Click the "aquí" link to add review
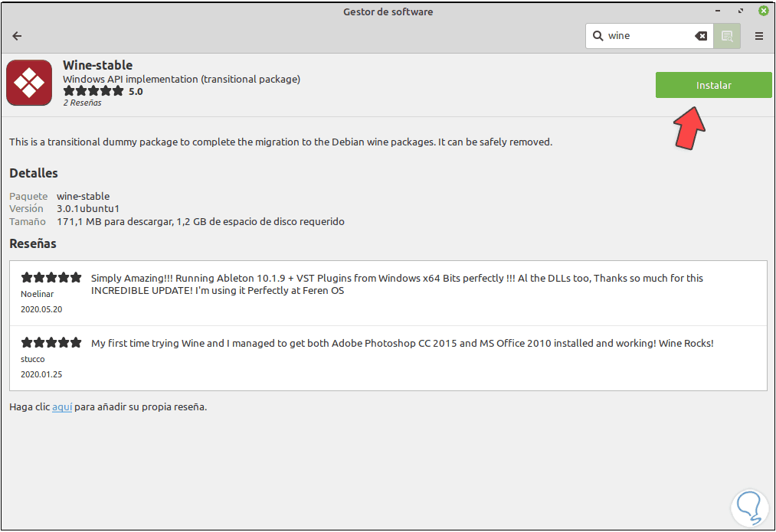The image size is (776, 532). [x=62, y=407]
